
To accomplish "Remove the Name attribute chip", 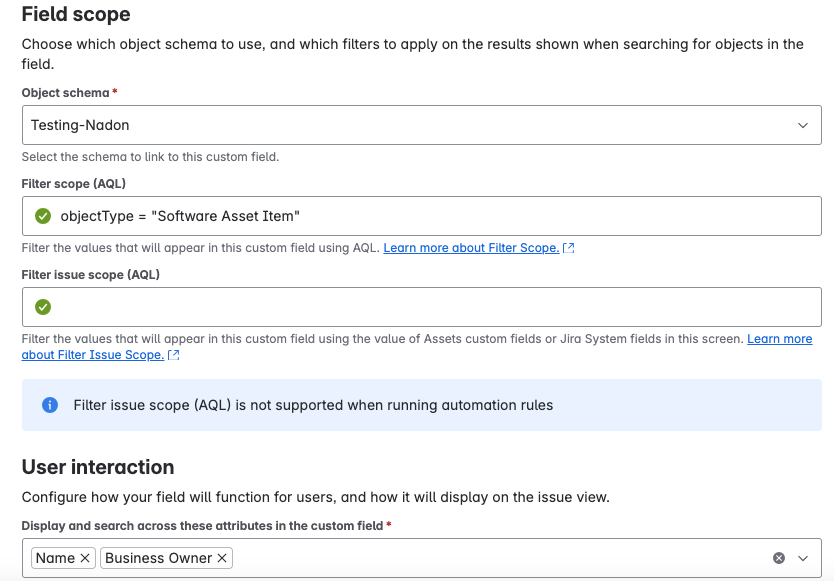I will pyautogui.click(x=84, y=558).
